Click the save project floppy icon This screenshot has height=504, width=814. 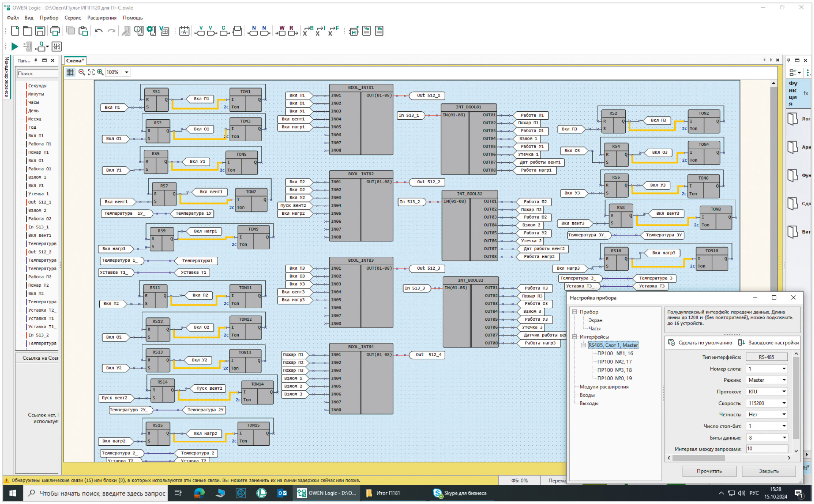[40, 31]
